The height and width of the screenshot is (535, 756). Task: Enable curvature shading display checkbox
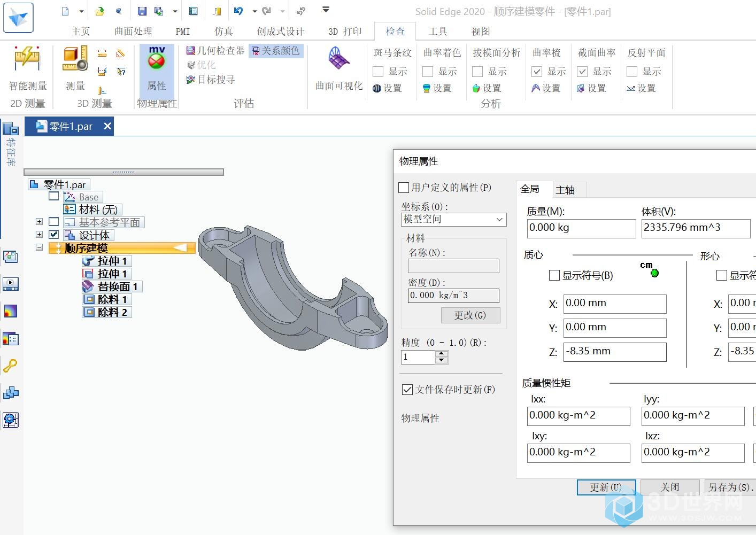[428, 72]
